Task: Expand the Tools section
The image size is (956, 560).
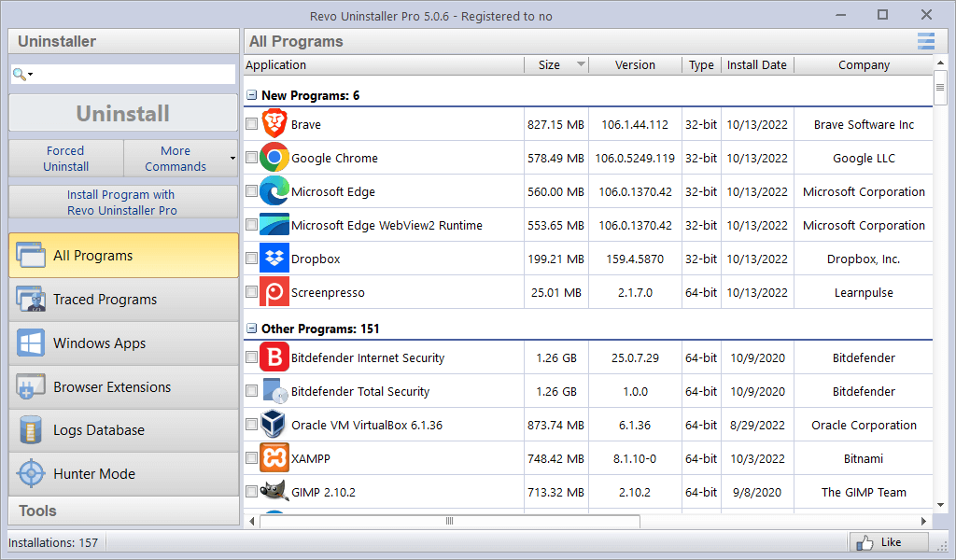Action: [124, 511]
